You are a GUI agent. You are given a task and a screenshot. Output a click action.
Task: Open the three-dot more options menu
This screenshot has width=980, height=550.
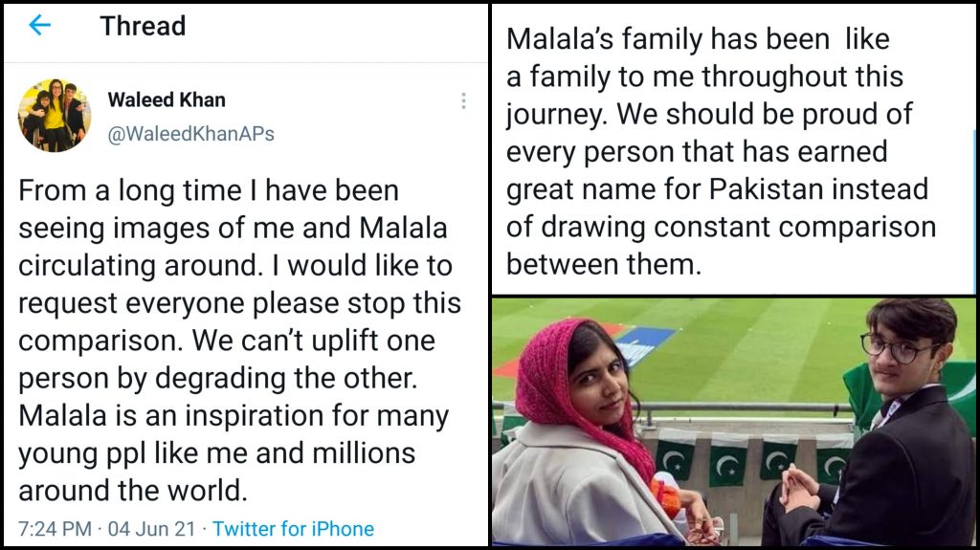463,101
